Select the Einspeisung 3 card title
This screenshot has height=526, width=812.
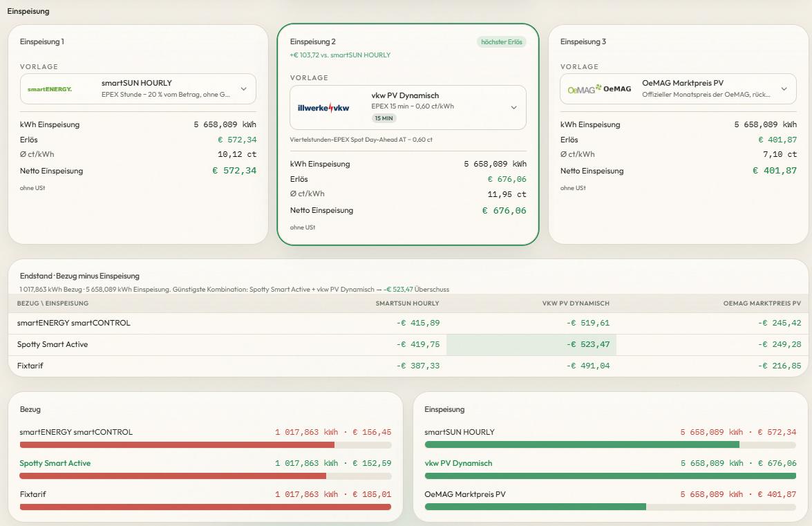583,41
